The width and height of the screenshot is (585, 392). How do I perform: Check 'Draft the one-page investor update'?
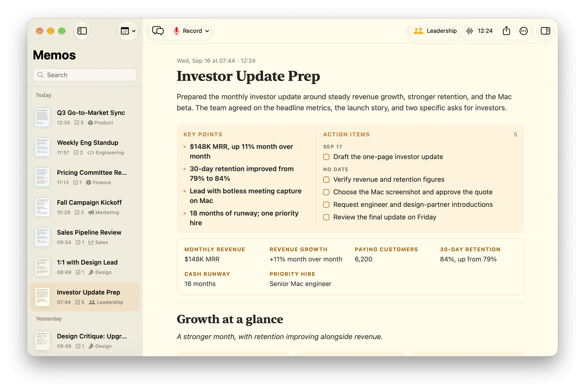click(x=326, y=157)
